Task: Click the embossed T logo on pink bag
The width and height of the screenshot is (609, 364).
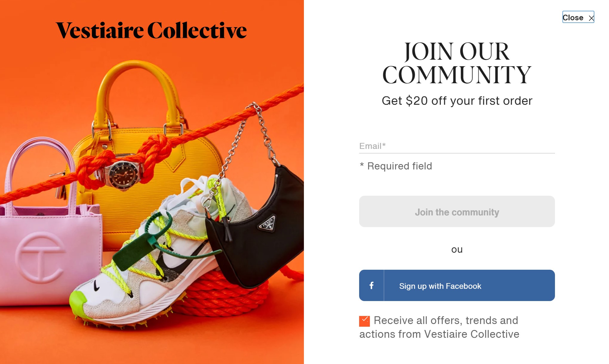Action: (40, 257)
